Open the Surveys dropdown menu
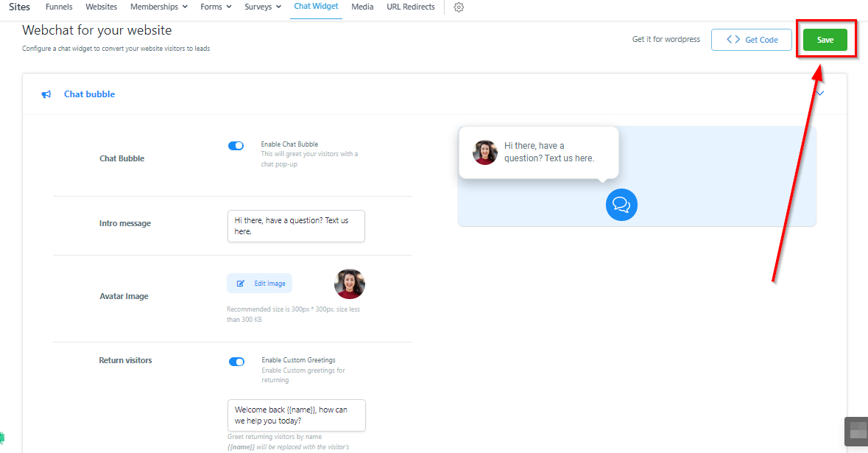The height and width of the screenshot is (453, 868). 263,7
